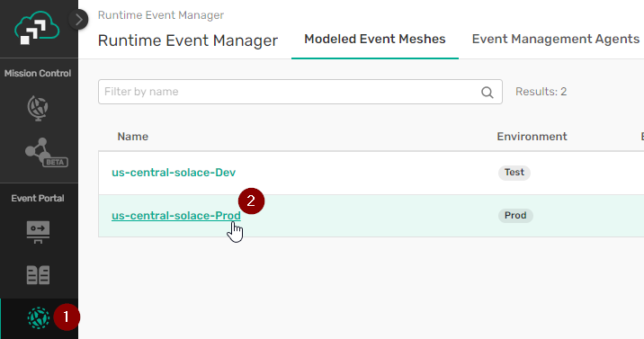Click the BETA label badge
The image size is (644, 339).
(55, 162)
